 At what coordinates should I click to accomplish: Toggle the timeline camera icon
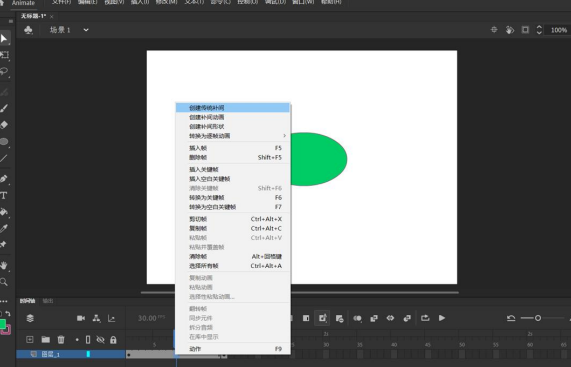[81, 318]
